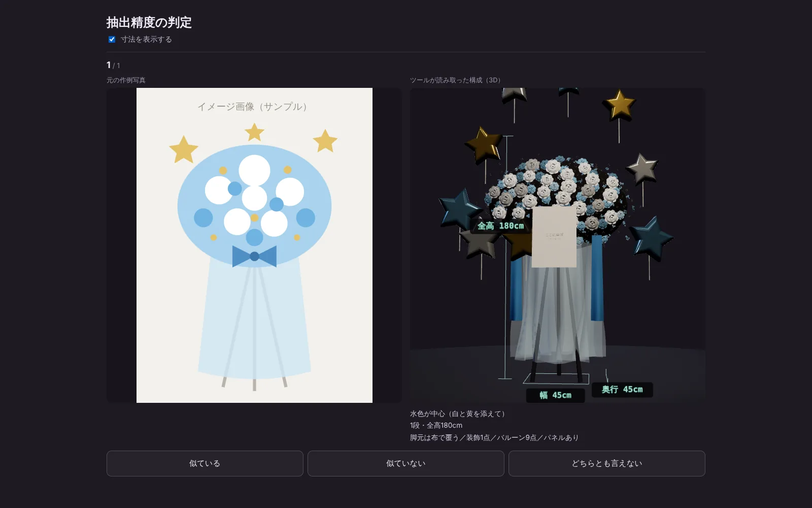
Task: Click the left gold star in sample image
Action: [184, 150]
